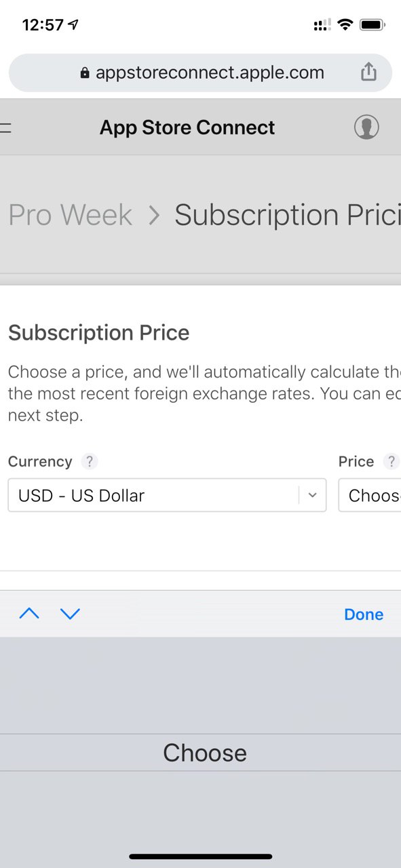Image resolution: width=401 pixels, height=868 pixels.
Task: Click the Currency help question mark
Action: (90, 462)
